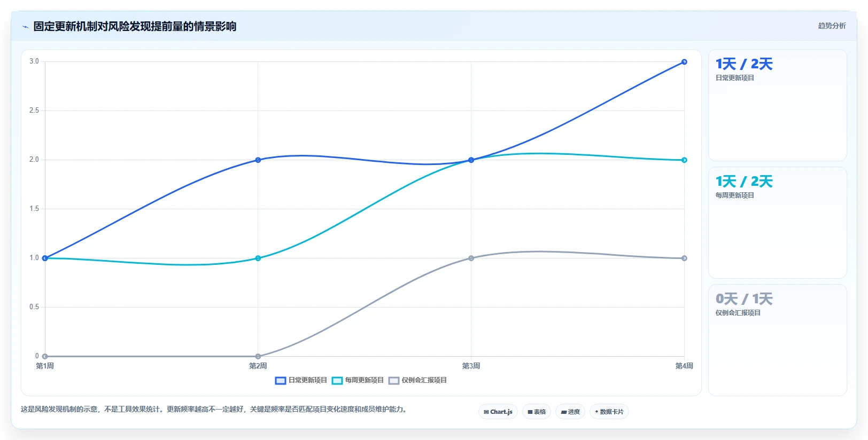Select the 每周更新项目 data point at 第2周
The image size is (868, 440).
point(258,258)
